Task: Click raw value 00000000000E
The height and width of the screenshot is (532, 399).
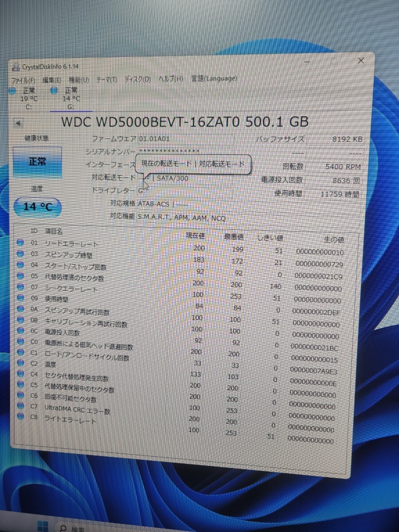Action: coord(313,383)
